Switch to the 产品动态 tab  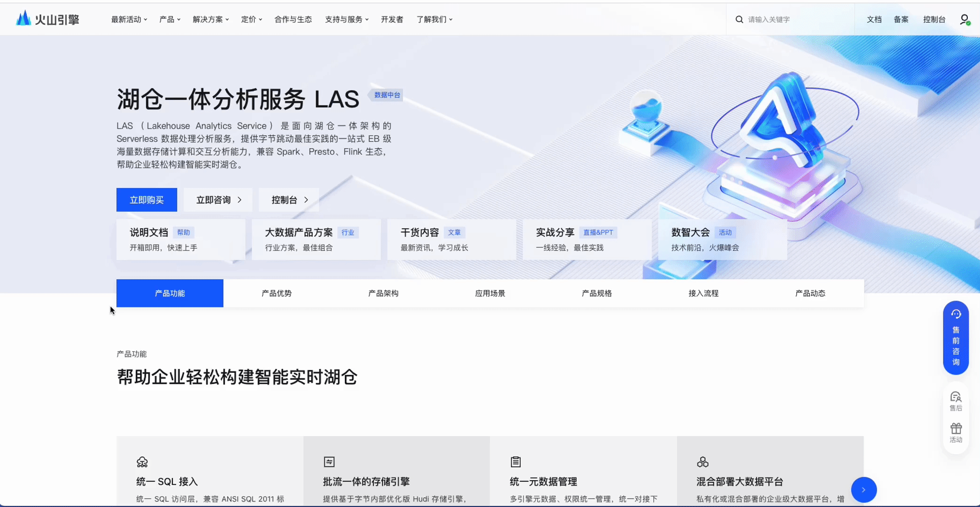tap(810, 293)
